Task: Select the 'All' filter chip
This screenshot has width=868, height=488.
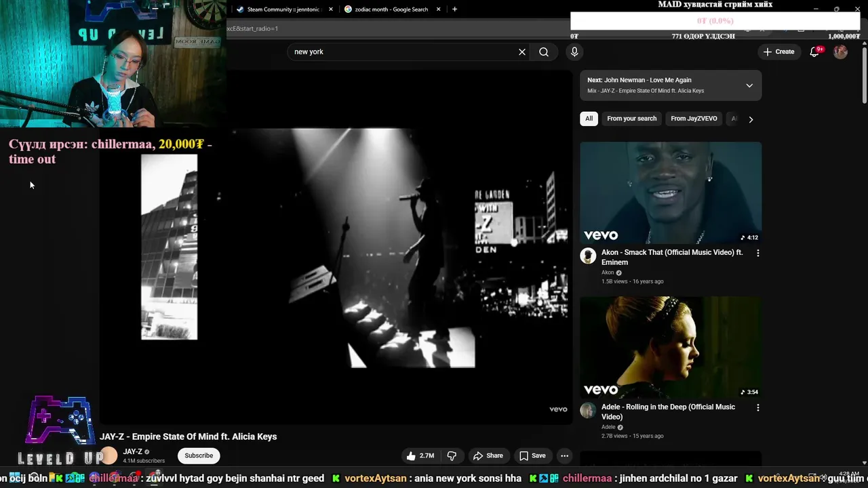Action: [x=589, y=119]
